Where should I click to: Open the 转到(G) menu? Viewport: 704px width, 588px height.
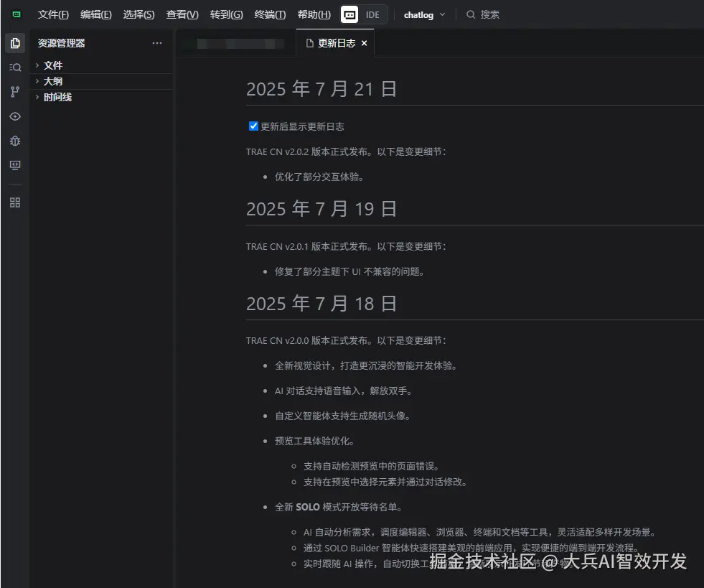(x=226, y=15)
